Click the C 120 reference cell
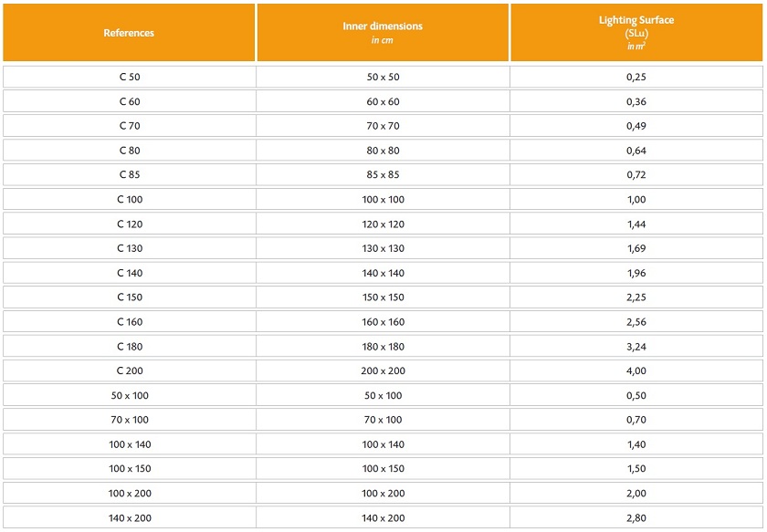Image resolution: width=767 pixels, height=532 pixels. pos(129,224)
